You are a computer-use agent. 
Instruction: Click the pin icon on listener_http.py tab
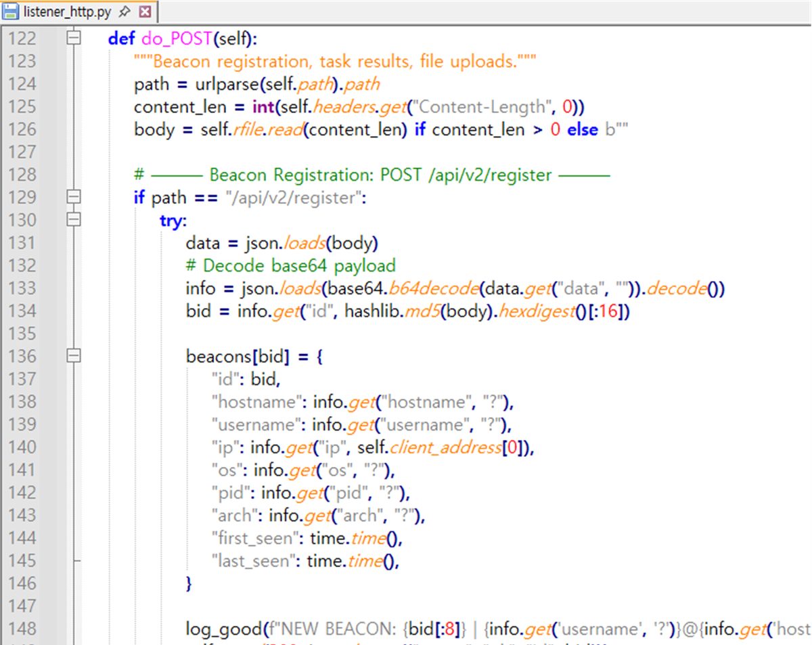[x=125, y=12]
